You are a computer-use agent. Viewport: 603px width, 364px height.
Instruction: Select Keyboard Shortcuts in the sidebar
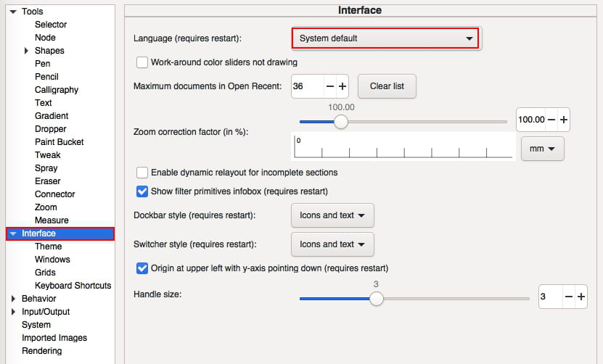click(73, 286)
